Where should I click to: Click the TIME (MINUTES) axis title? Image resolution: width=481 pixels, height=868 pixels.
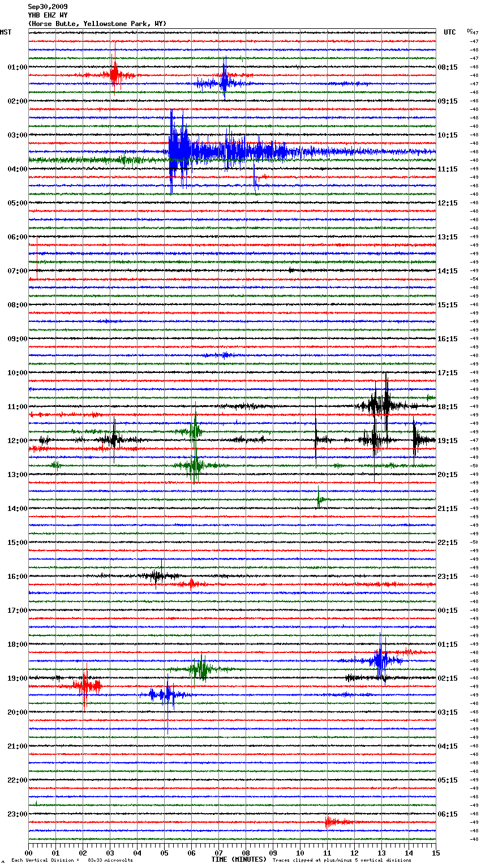[239, 860]
